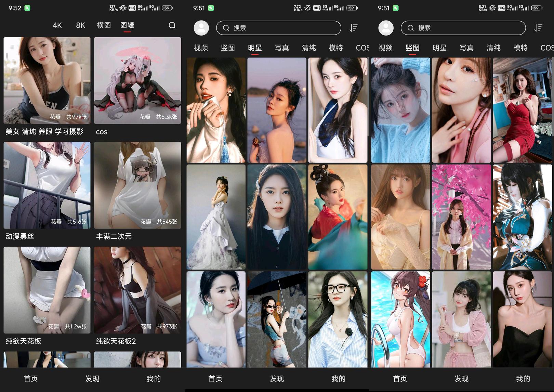Switch to the 8K tab
The width and height of the screenshot is (554, 392).
[x=80, y=25]
